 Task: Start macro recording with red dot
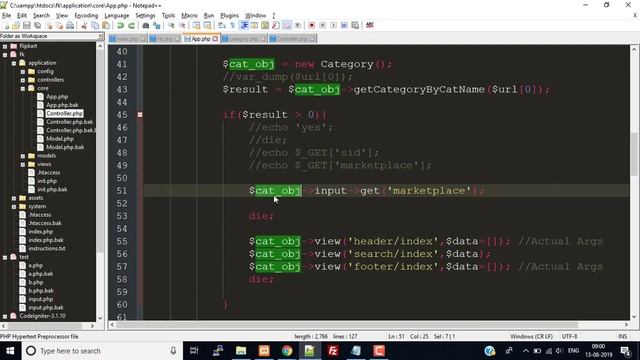311,25
